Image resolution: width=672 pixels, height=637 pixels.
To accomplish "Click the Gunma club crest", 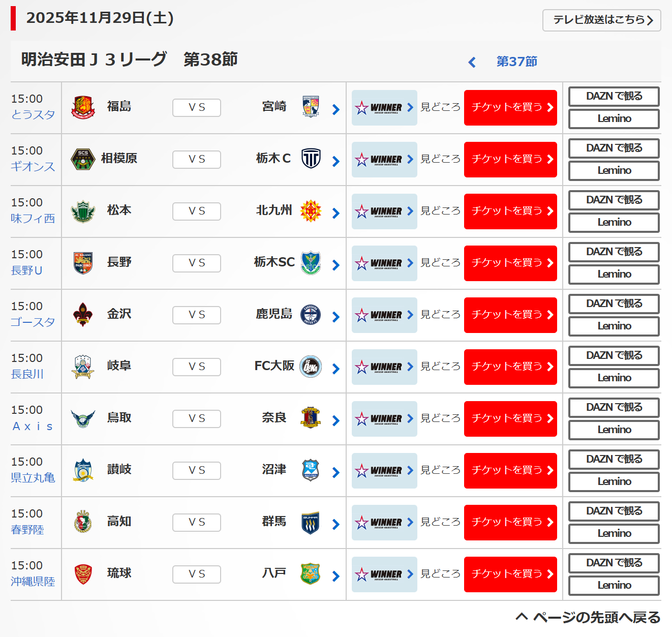I will (x=311, y=522).
